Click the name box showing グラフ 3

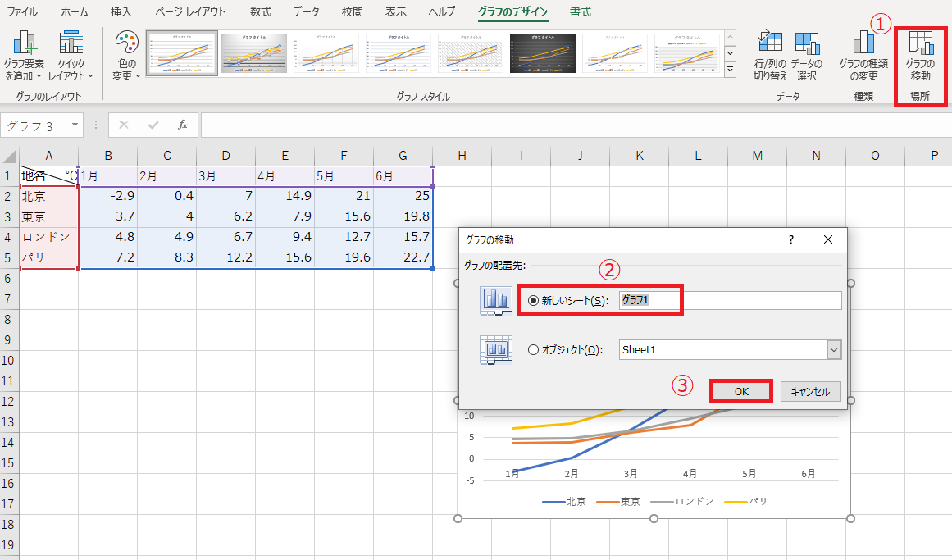click(34, 125)
